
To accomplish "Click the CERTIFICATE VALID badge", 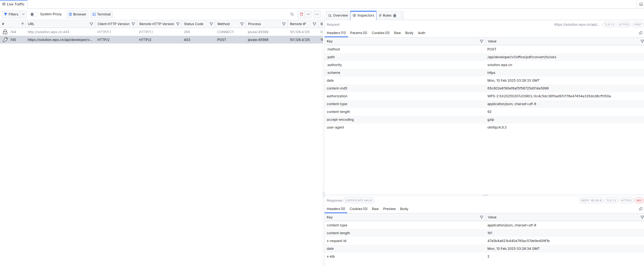I will [359, 201].
